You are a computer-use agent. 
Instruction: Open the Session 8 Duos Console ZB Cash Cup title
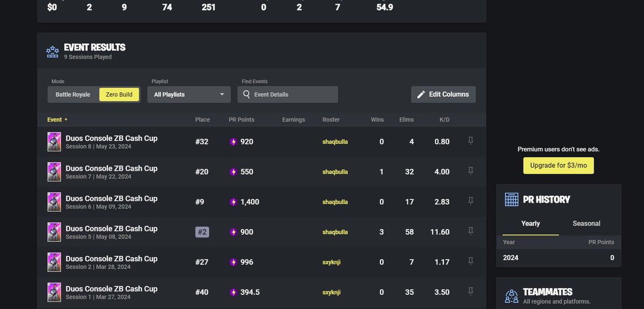[x=112, y=138]
